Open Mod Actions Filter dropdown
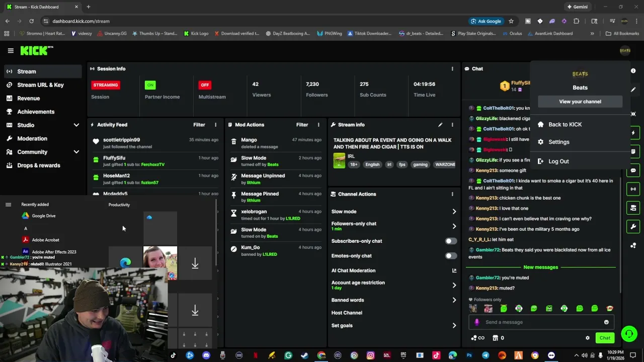This screenshot has width=644, height=362. click(302, 125)
